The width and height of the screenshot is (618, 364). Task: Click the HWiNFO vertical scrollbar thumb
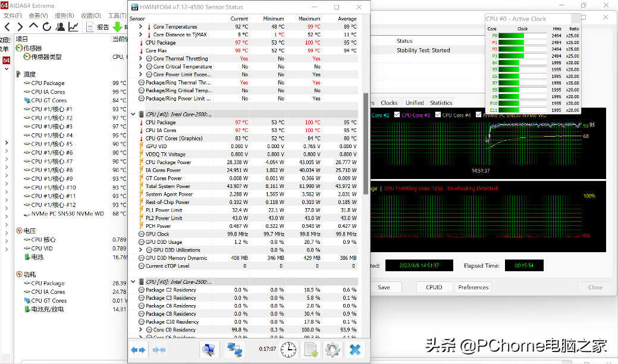click(365, 143)
